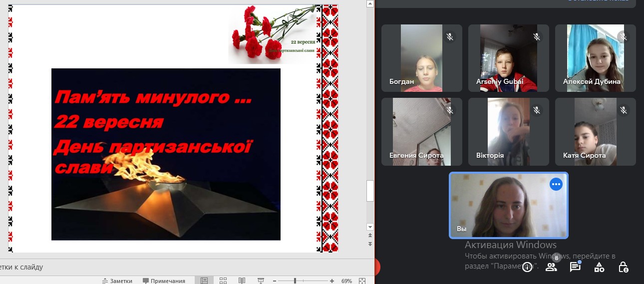Screen dimensions: 644x284
Task: Toggle the Заметки notes pane
Action: coord(117,281)
